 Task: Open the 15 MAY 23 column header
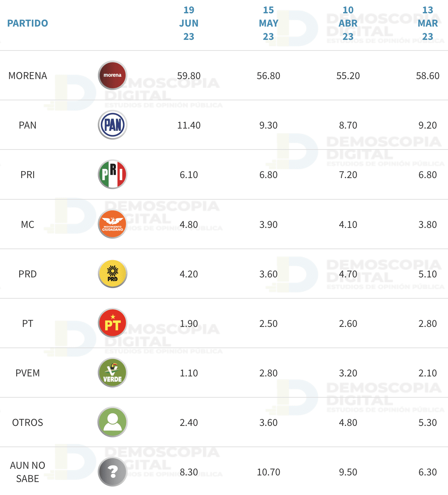tap(268, 23)
